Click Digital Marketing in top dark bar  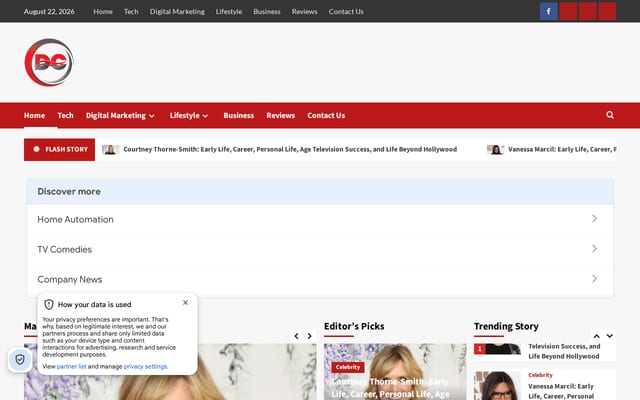[177, 11]
